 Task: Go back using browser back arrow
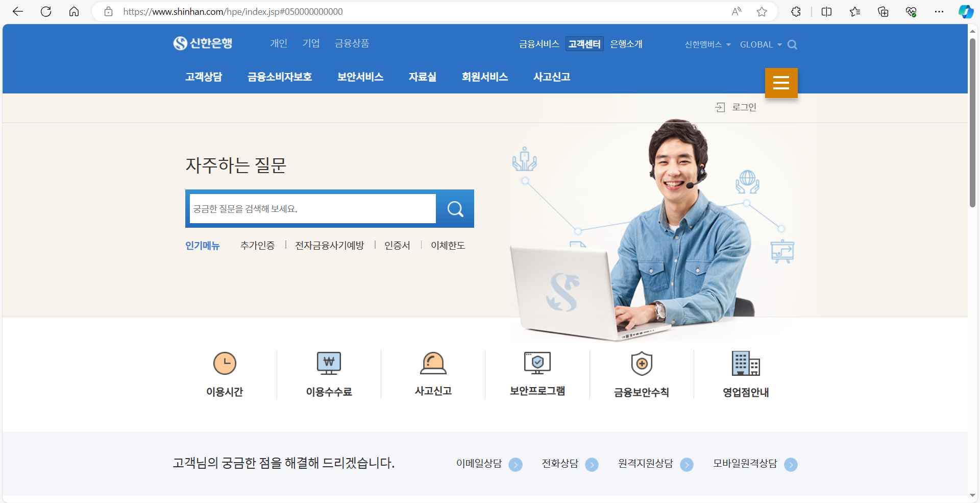click(x=18, y=11)
